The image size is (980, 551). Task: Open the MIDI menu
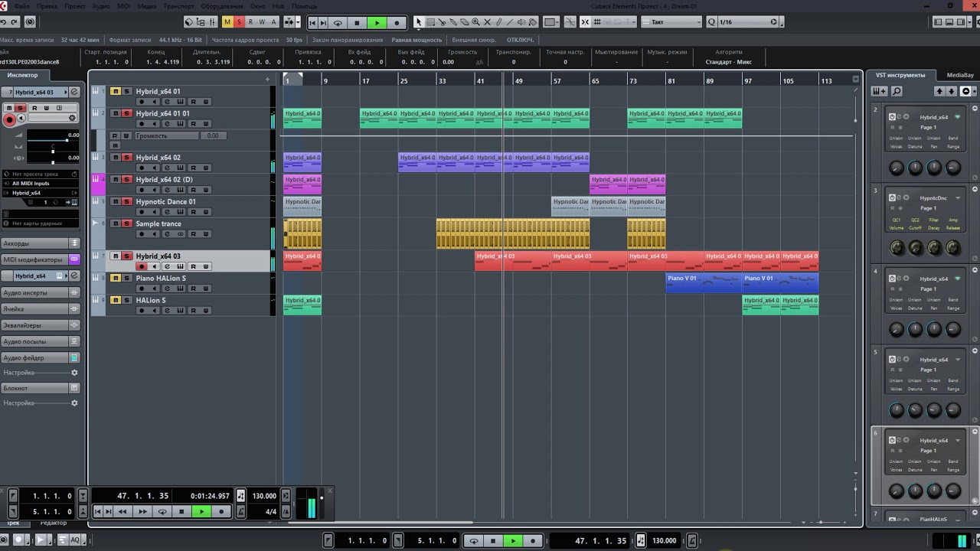point(123,6)
